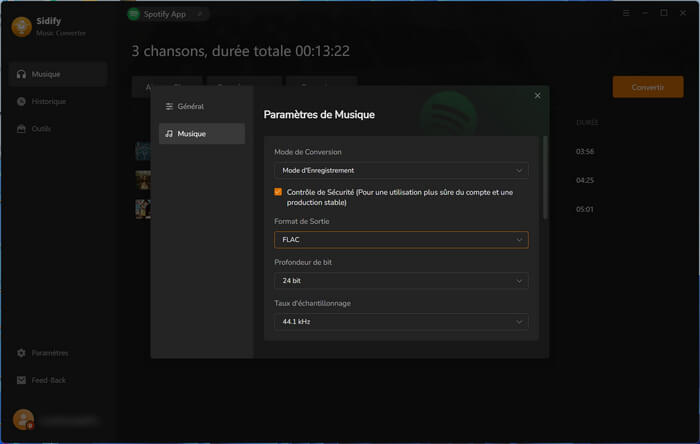
Task: Click the clock icon next to Historique
Action: point(21,101)
